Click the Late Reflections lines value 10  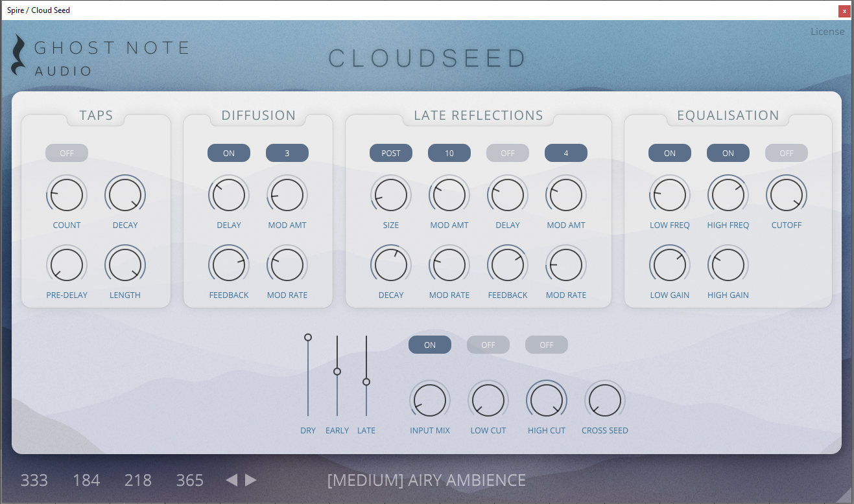coord(449,153)
